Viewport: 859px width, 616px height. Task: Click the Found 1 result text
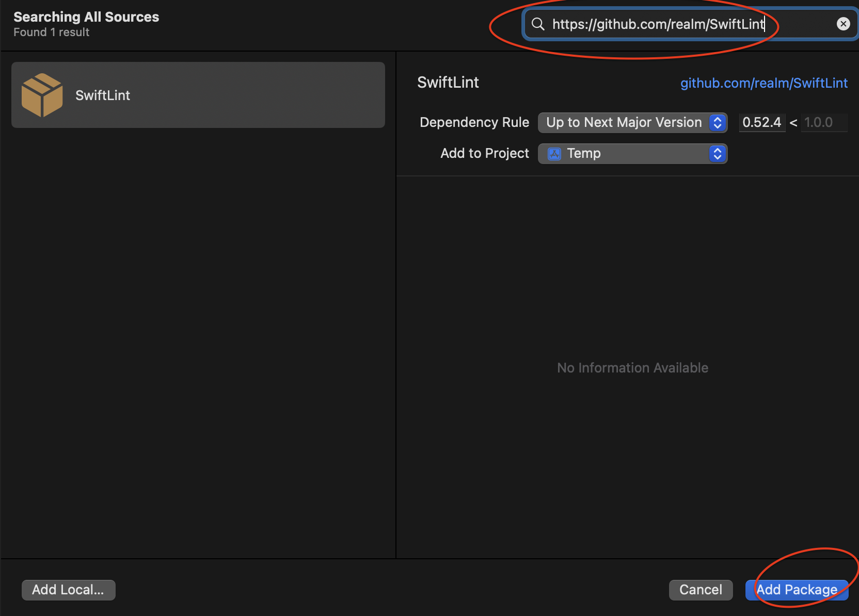51,33
